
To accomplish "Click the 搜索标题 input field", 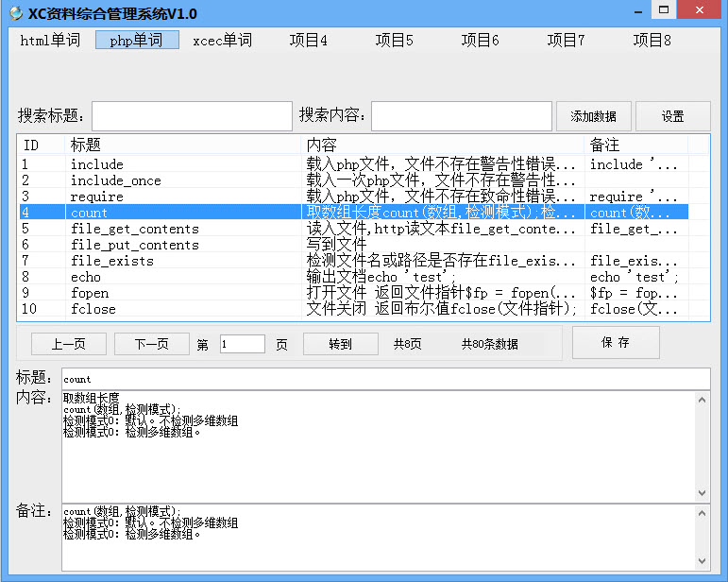I will click(192, 116).
